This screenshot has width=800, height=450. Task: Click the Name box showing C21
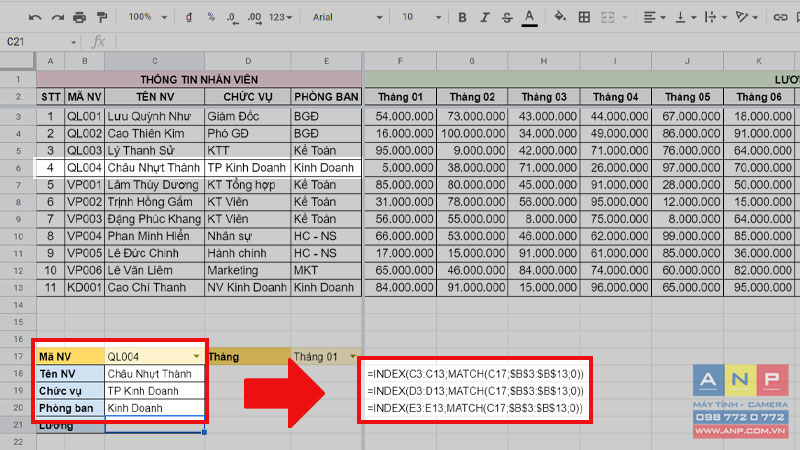(x=40, y=42)
